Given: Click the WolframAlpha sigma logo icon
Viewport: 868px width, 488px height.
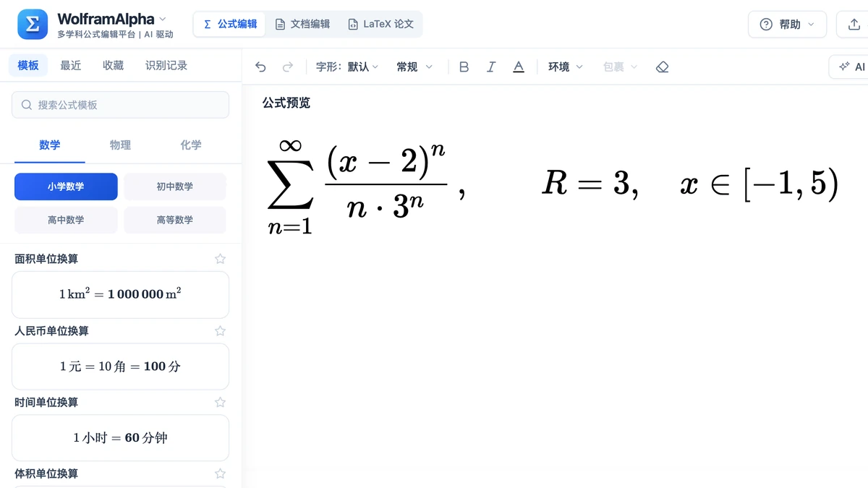Looking at the screenshot, I should point(33,24).
